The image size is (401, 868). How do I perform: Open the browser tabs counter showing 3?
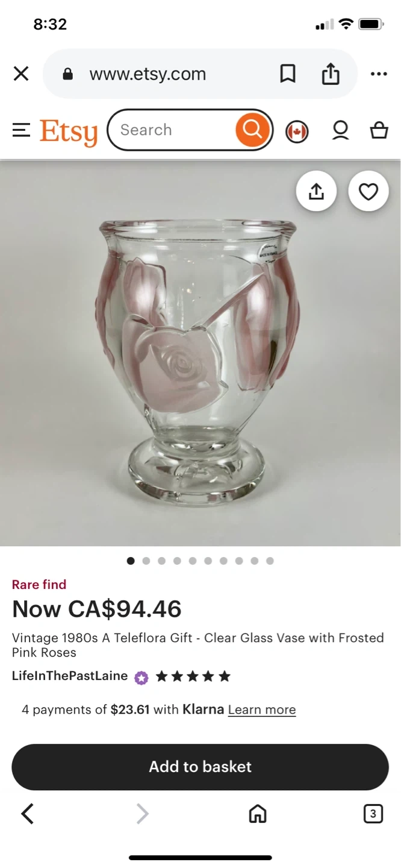(373, 814)
